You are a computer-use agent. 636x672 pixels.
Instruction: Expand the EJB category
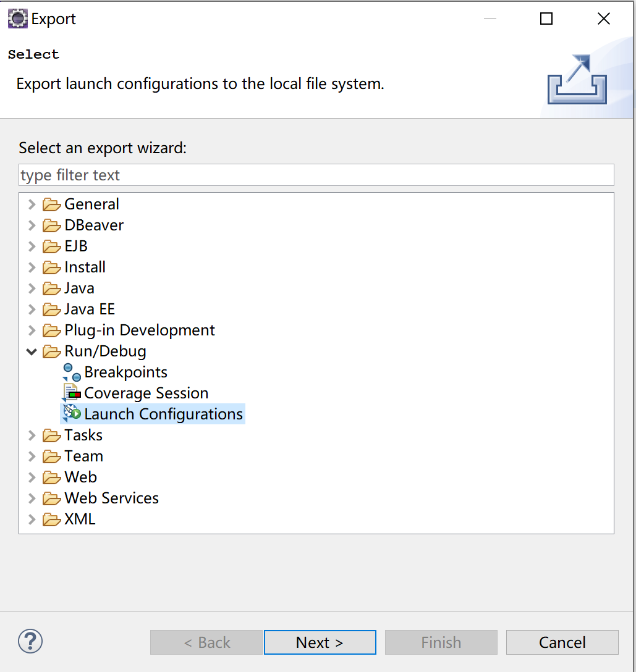pyautogui.click(x=32, y=246)
